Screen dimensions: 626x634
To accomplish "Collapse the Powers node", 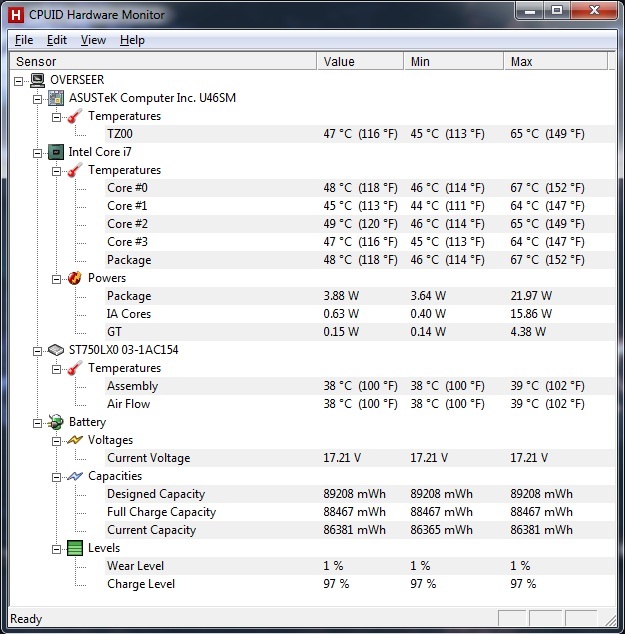I will tap(56, 279).
